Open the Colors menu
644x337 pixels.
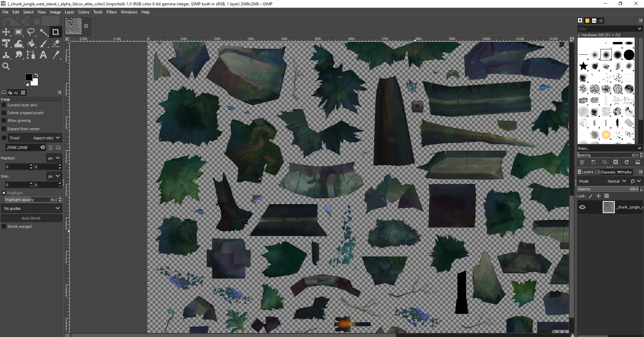[84, 12]
